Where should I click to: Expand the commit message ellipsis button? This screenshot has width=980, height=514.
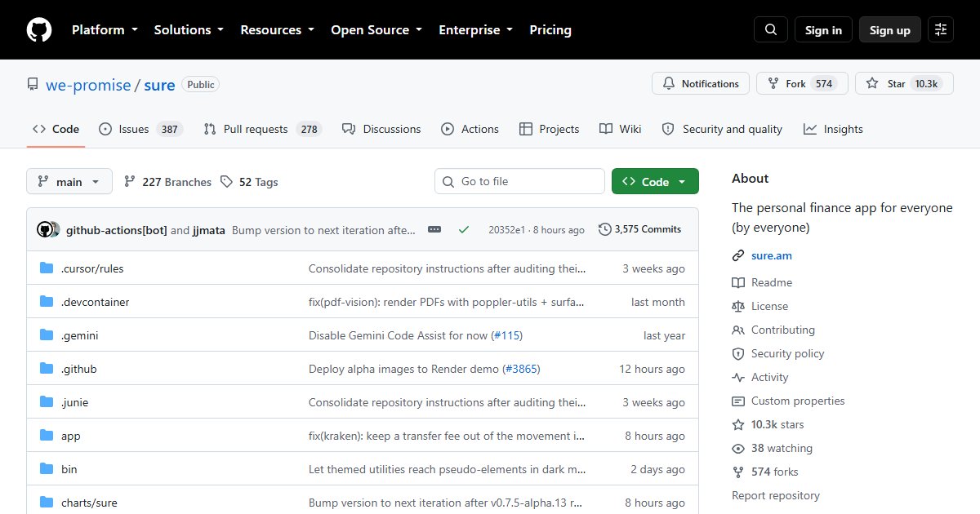coord(434,230)
